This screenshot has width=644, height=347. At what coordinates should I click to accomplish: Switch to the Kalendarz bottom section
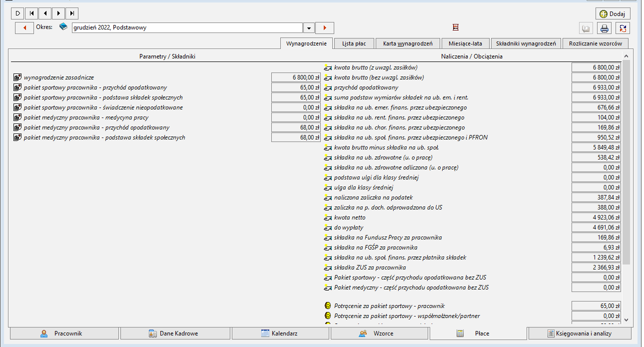click(280, 333)
